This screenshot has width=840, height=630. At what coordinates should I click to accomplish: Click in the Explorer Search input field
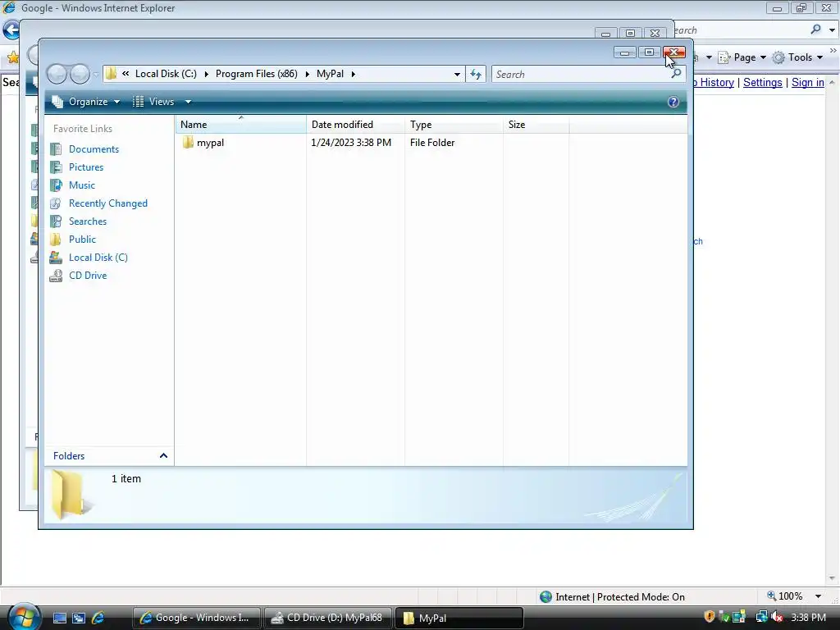coord(582,75)
